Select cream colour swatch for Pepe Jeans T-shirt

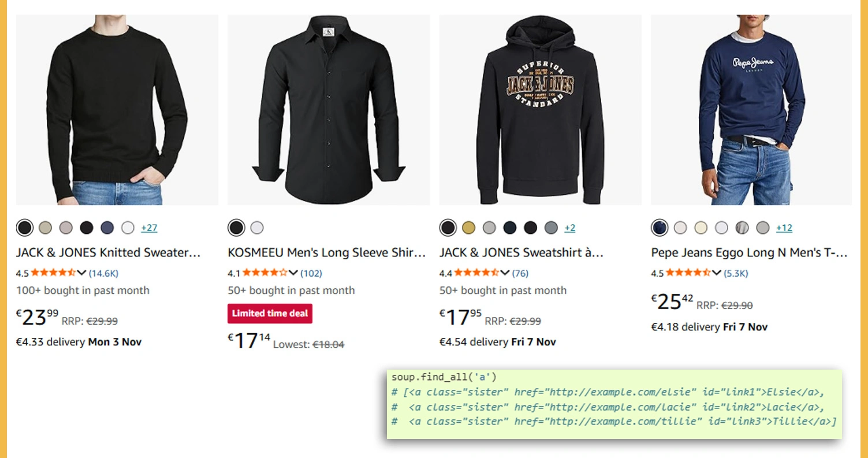[x=701, y=228]
